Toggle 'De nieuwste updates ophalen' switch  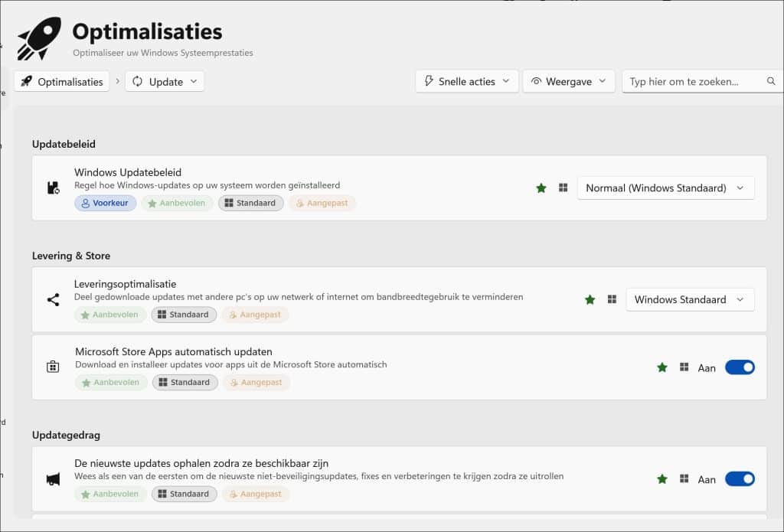pos(740,479)
